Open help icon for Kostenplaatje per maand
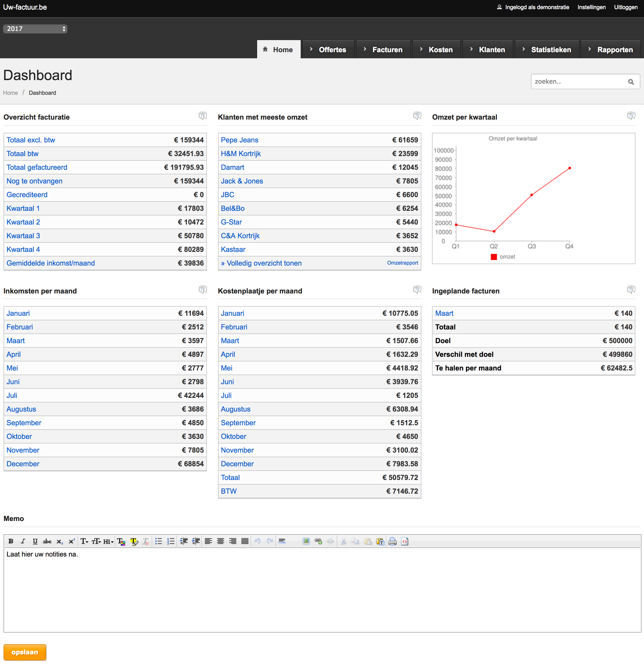The width and height of the screenshot is (644, 666). point(417,289)
